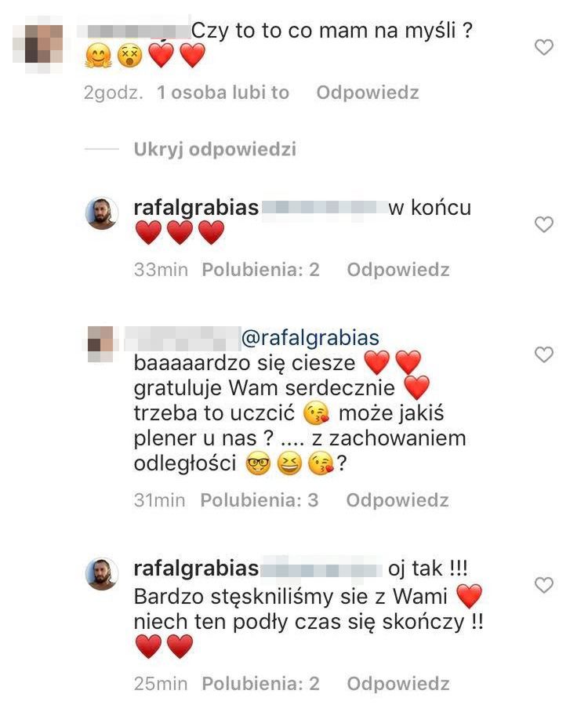588x712 pixels.
Task: Reply to the 31min comment via Odpowiedz
Action: tap(397, 500)
